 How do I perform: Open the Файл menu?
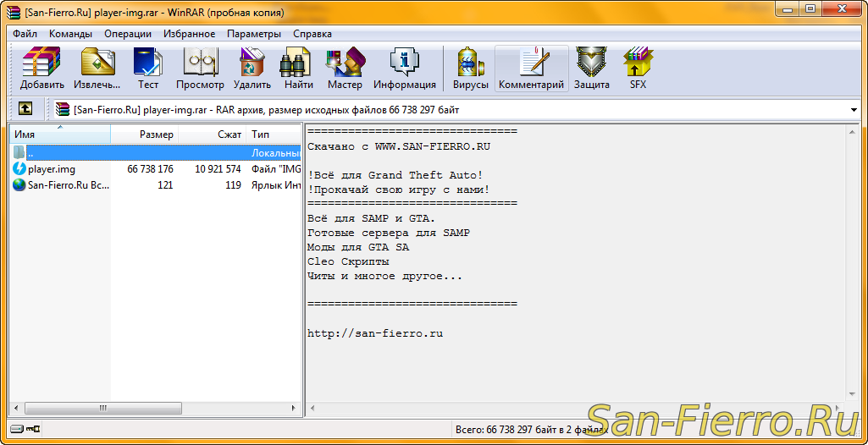click(25, 34)
